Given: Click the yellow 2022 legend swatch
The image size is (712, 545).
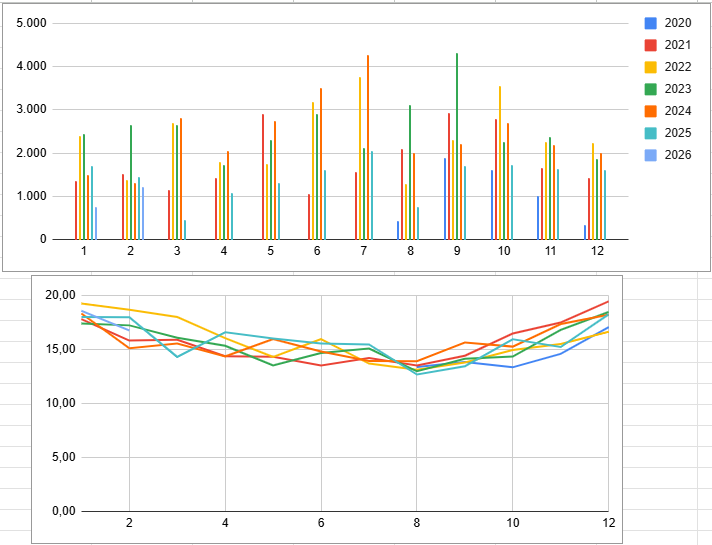Looking at the screenshot, I should click(651, 67).
